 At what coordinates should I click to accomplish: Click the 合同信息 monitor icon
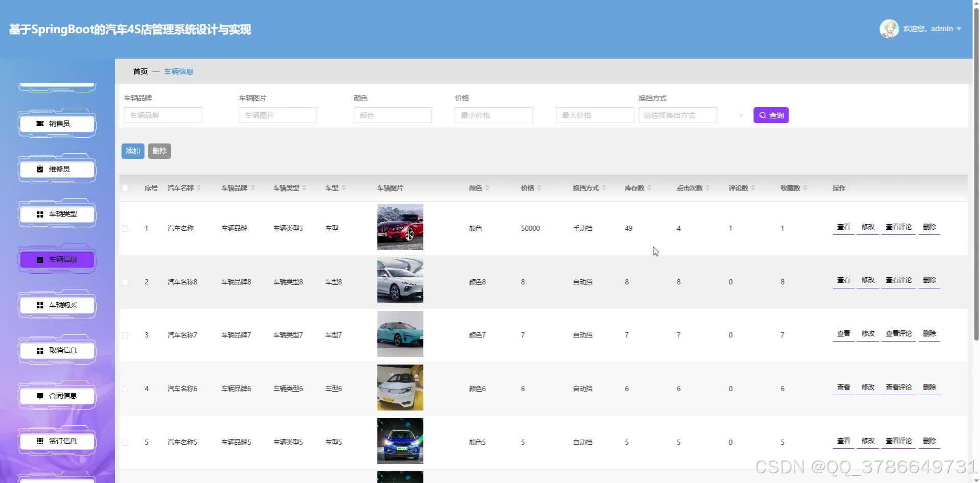point(40,396)
